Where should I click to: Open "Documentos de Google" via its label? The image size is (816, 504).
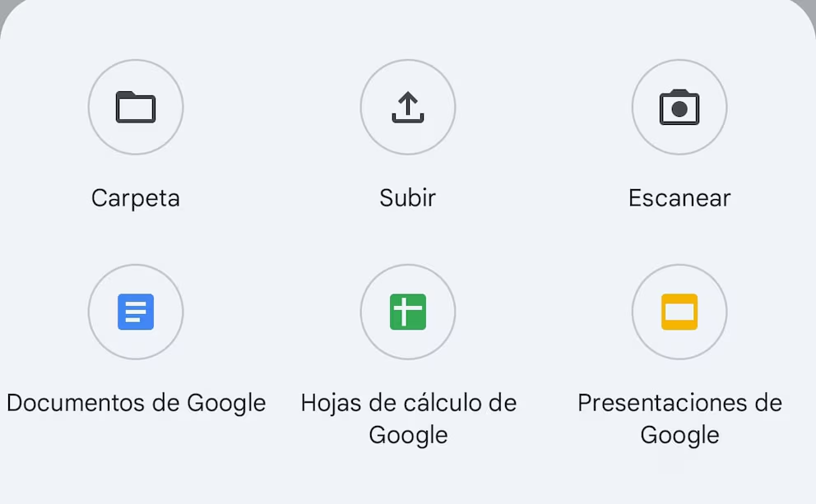(136, 403)
